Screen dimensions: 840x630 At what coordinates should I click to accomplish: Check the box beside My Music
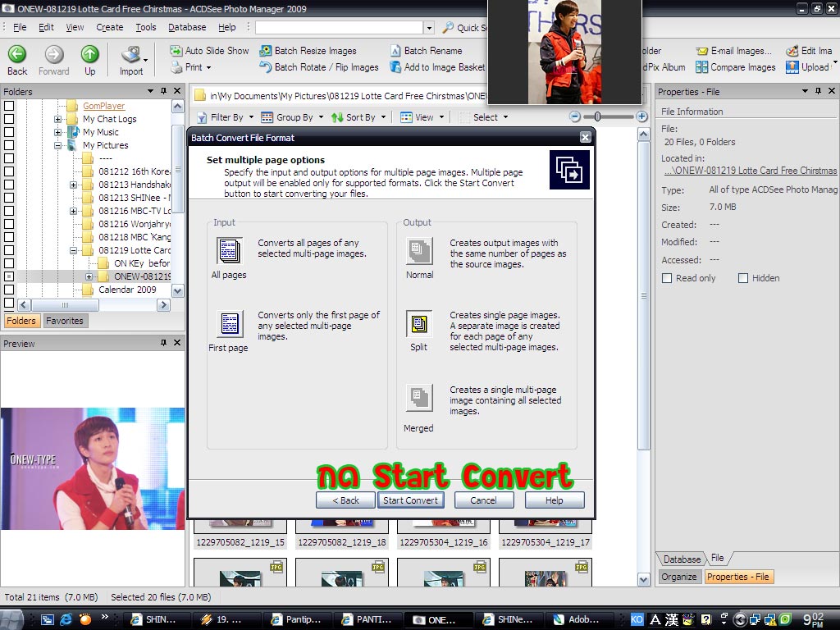coord(9,132)
